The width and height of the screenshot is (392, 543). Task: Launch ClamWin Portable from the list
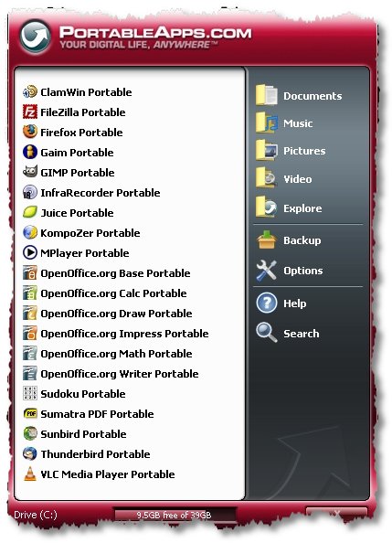(x=86, y=92)
